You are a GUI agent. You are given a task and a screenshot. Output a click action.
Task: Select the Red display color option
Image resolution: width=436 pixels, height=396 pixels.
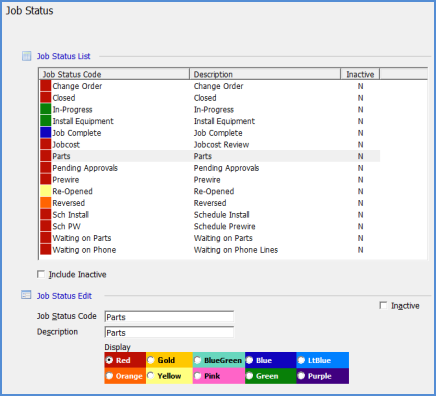pos(109,360)
